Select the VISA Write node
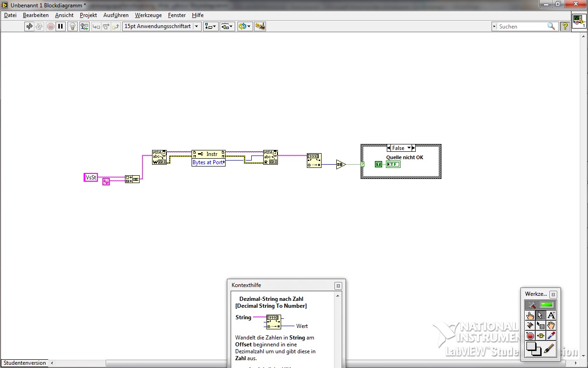Image resolution: width=588 pixels, height=368 pixels. pos(159,157)
